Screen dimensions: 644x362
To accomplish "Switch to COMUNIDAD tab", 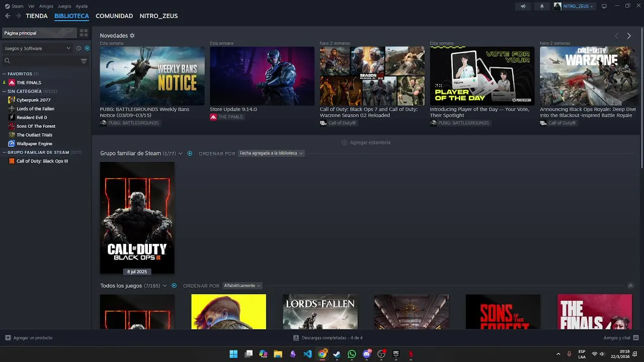I will point(114,16).
